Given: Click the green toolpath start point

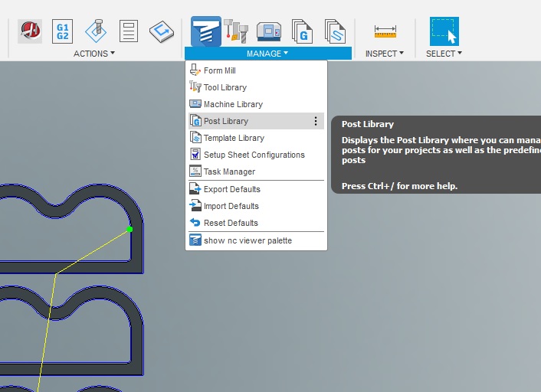Looking at the screenshot, I should pyautogui.click(x=130, y=229).
